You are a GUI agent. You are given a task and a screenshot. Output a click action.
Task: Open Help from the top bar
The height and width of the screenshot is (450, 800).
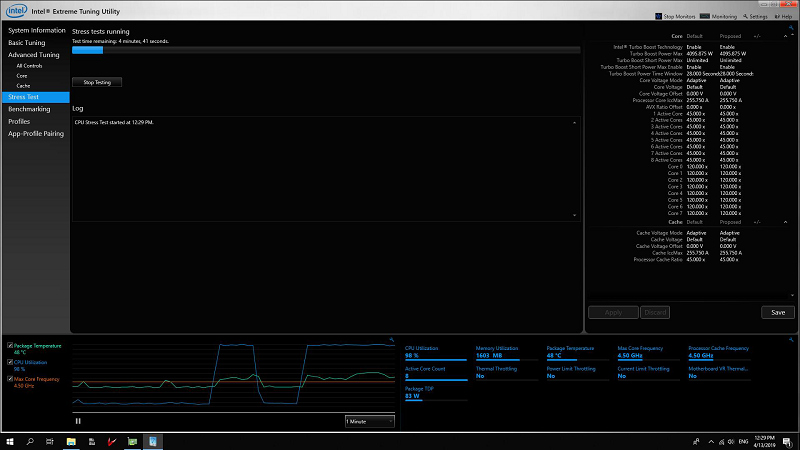pos(783,16)
